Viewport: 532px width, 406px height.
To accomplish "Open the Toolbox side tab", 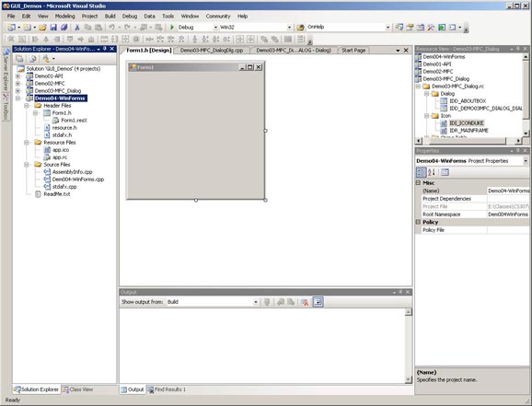I will pos(6,106).
